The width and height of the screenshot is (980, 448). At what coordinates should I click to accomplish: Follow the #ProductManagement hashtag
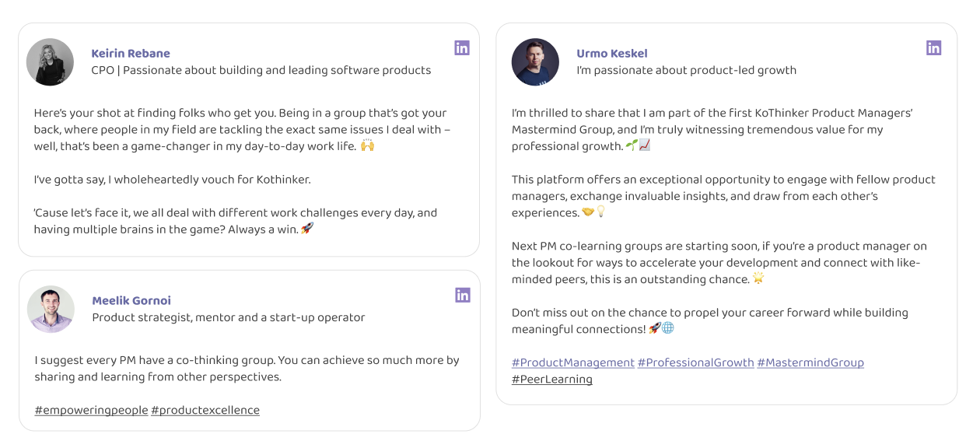click(573, 362)
